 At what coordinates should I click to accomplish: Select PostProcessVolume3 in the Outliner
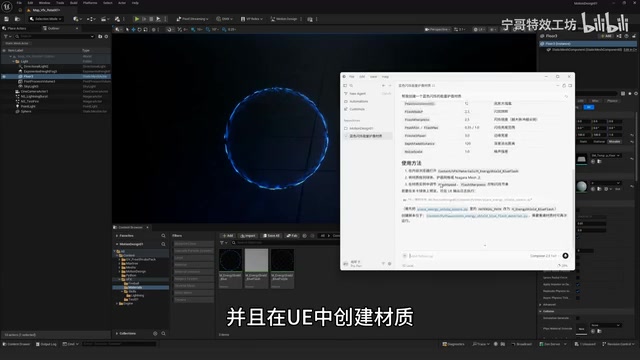pos(39,81)
